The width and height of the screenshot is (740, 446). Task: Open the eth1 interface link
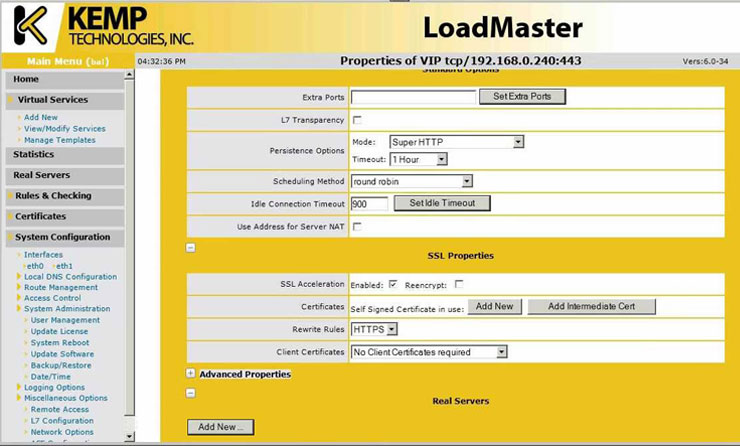(64, 266)
